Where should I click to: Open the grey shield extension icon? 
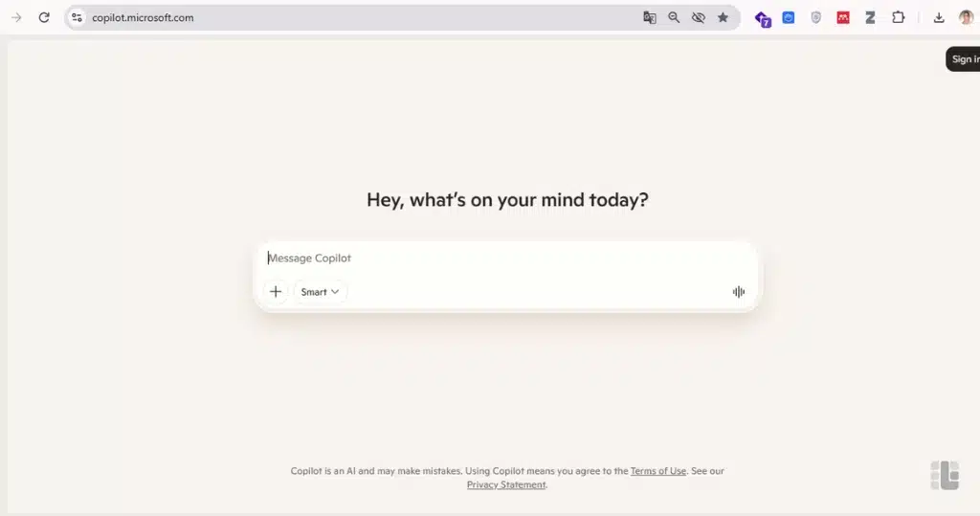click(x=815, y=17)
